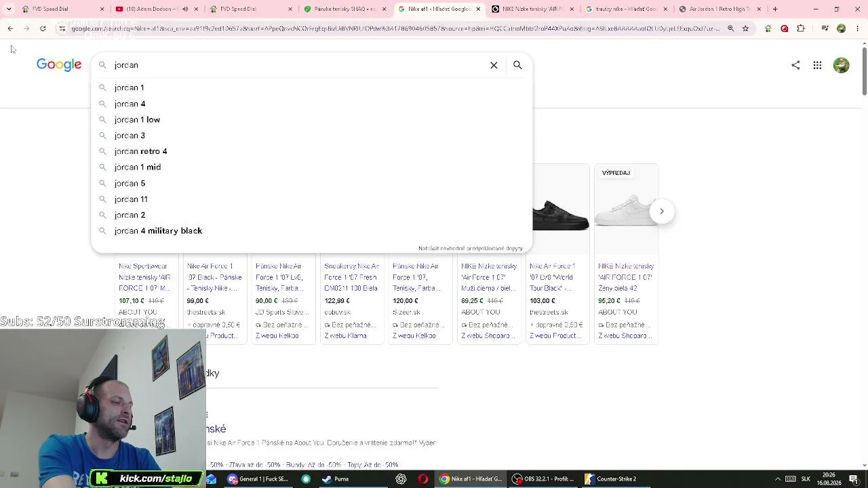Open the Ženy biela 42 95,20 € listing
This screenshot has height=488, width=868.
click(626, 300)
